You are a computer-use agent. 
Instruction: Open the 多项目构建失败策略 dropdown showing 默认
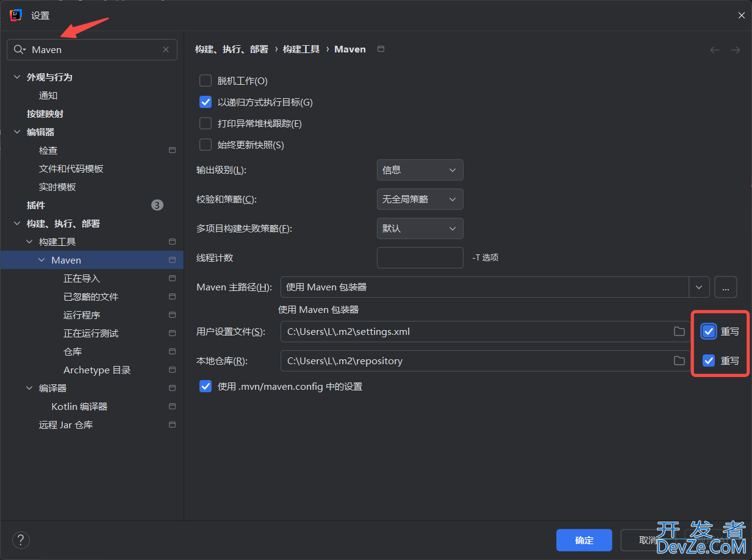[x=420, y=229]
